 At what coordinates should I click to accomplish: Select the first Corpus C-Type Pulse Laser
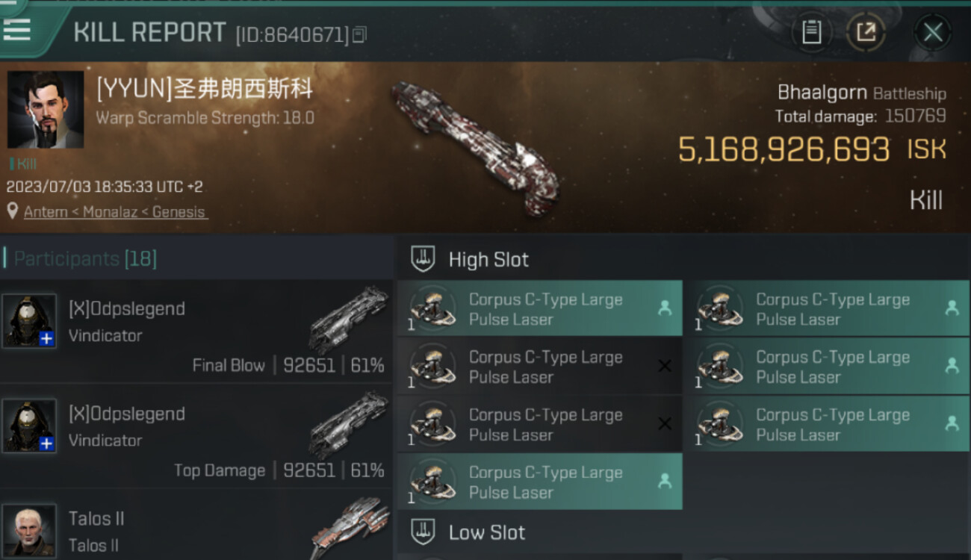tap(539, 308)
